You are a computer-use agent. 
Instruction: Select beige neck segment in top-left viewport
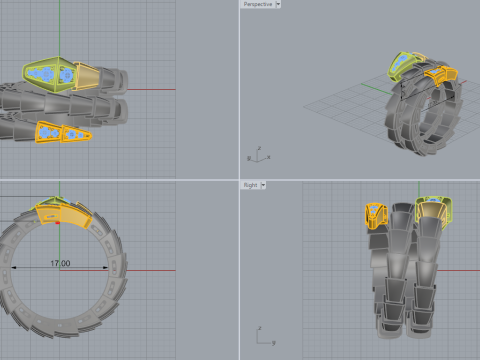click(x=87, y=76)
